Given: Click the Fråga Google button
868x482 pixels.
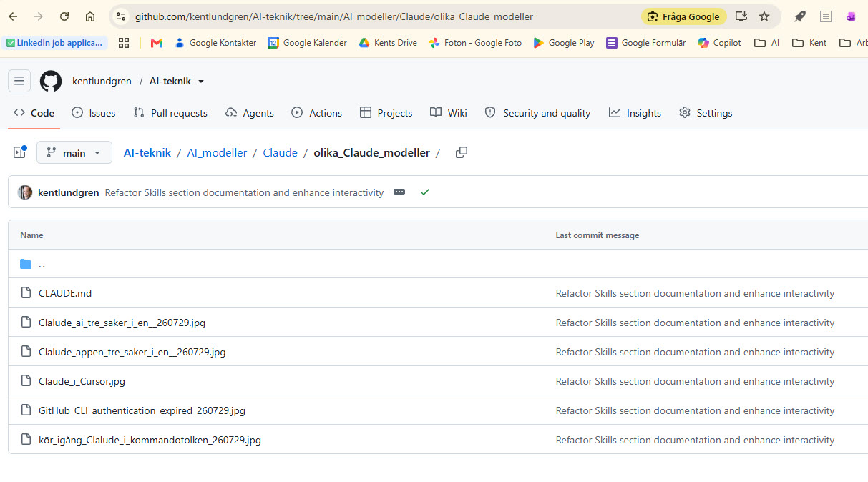Looking at the screenshot, I should pos(684,16).
